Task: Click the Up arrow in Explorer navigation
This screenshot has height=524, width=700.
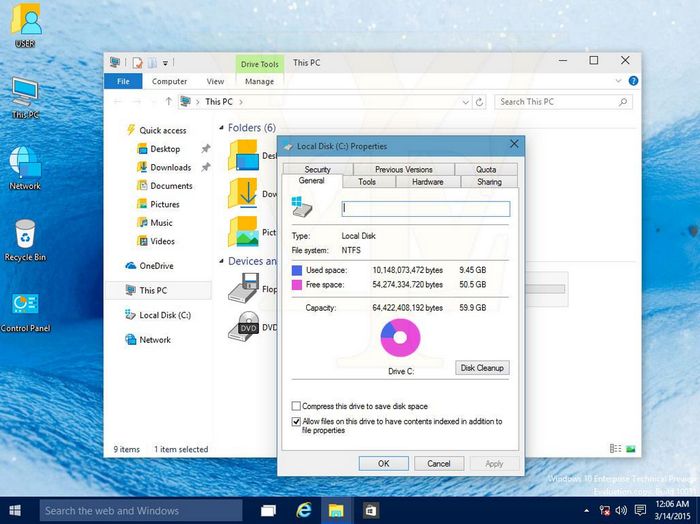Action: [169, 101]
